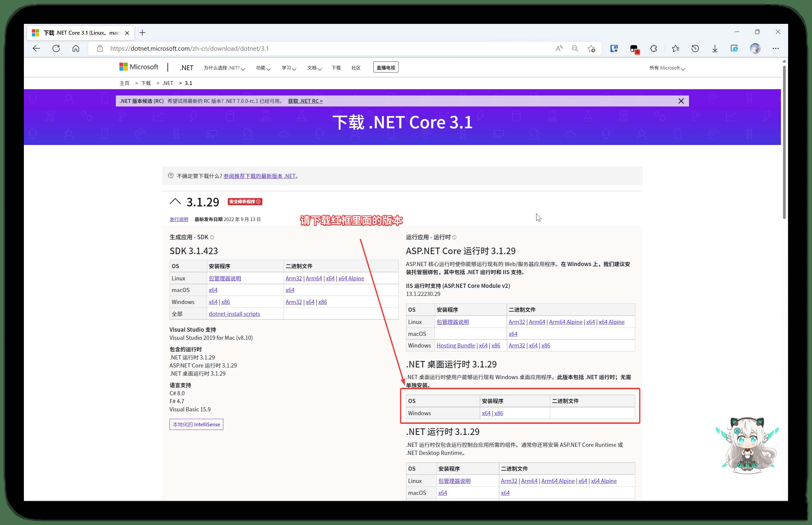Expand the 学习 dropdown menu
Screen dimensions: 812x525
pyautogui.click(x=289, y=68)
